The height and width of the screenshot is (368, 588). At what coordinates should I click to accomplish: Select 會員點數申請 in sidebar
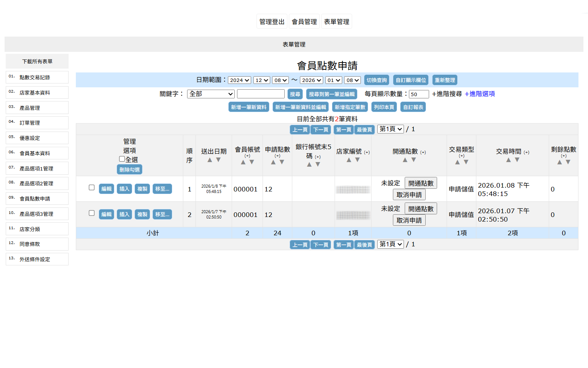click(37, 198)
